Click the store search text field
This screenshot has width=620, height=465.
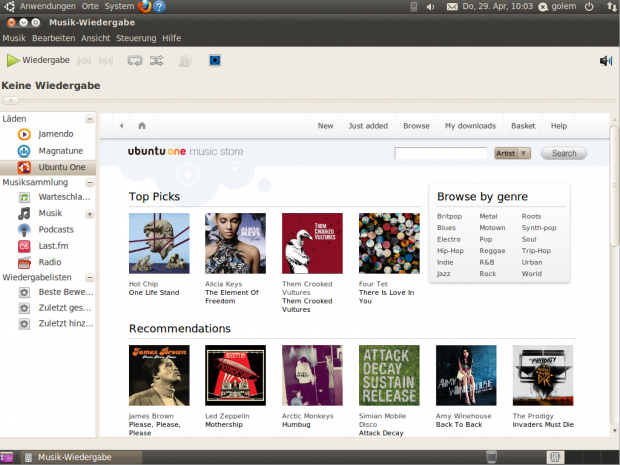[440, 153]
